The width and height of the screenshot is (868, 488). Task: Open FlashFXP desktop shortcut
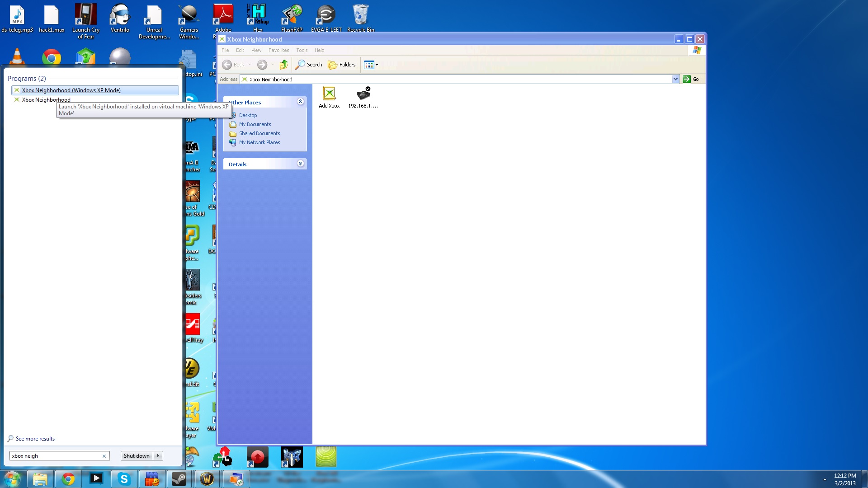292,18
